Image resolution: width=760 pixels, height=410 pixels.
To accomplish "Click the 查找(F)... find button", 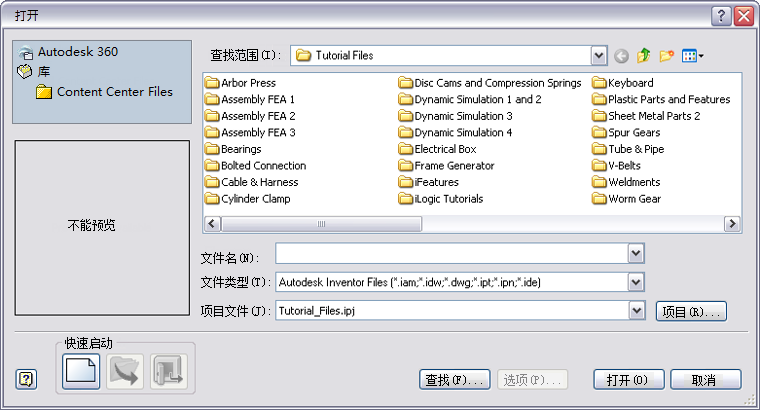I will pyautogui.click(x=454, y=380).
